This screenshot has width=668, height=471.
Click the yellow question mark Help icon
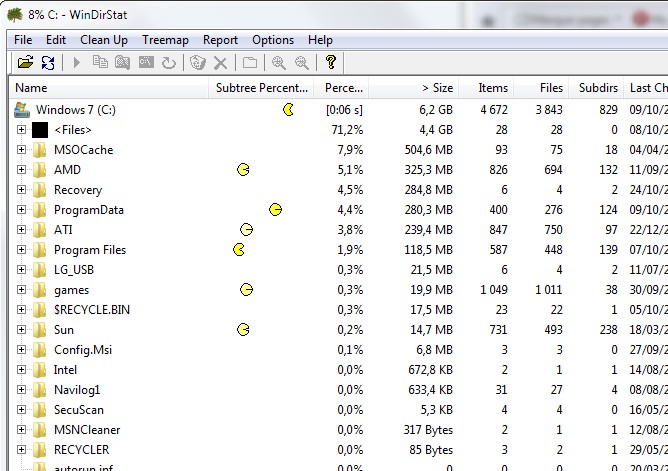tap(331, 62)
